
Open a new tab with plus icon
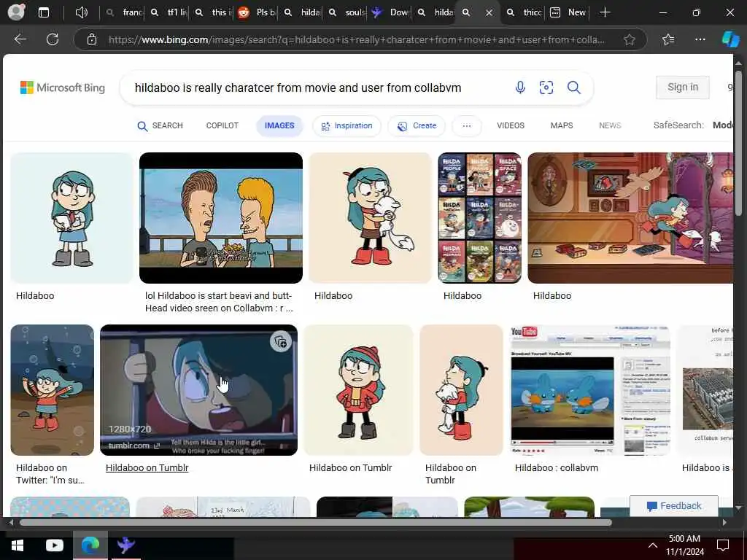coord(605,12)
